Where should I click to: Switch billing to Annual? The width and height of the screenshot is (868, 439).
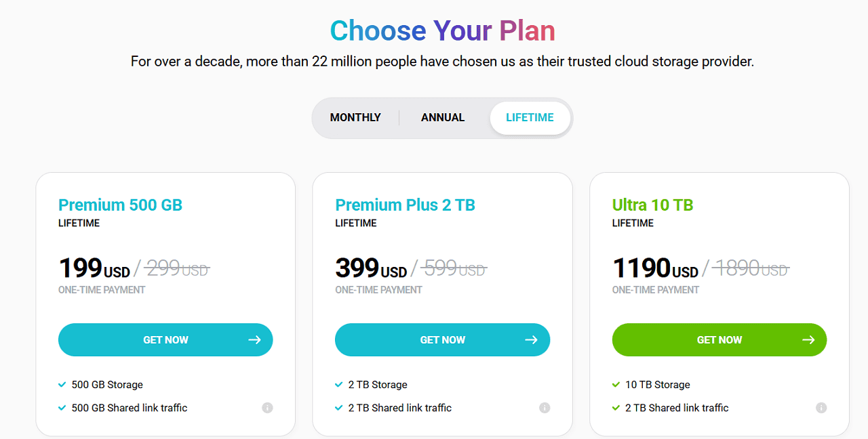tap(443, 118)
